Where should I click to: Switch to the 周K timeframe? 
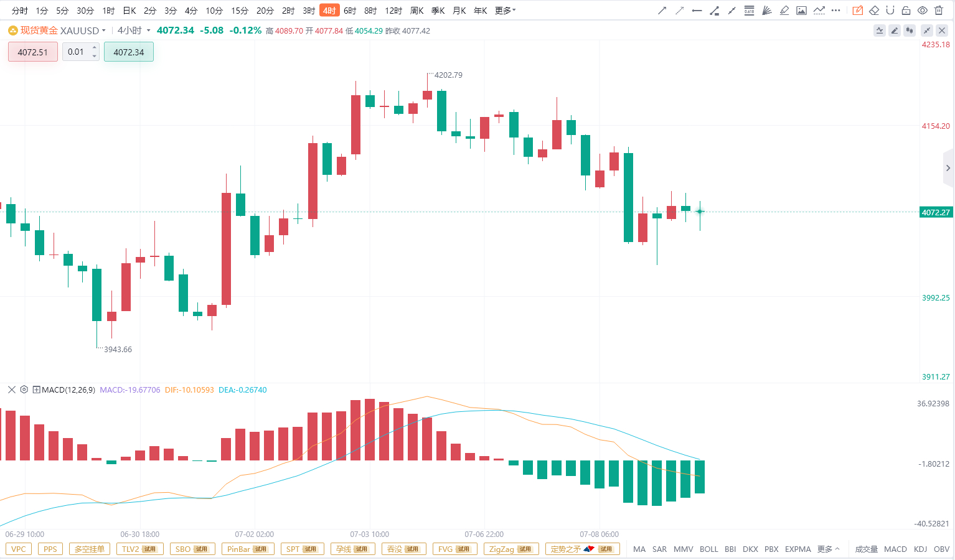tap(417, 11)
